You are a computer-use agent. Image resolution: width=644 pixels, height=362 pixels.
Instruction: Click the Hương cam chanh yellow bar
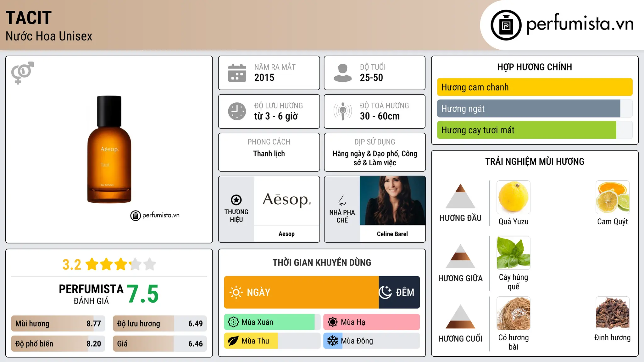pyautogui.click(x=535, y=87)
